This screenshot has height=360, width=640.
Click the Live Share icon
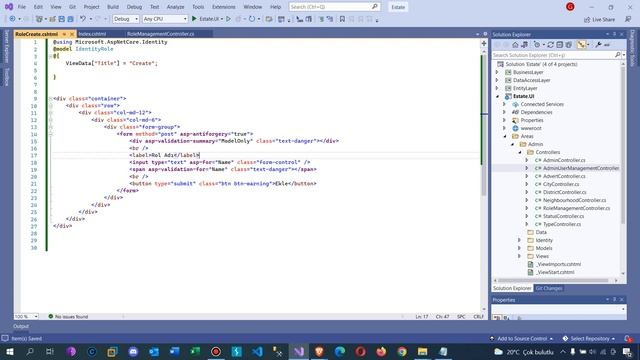tap(600, 20)
